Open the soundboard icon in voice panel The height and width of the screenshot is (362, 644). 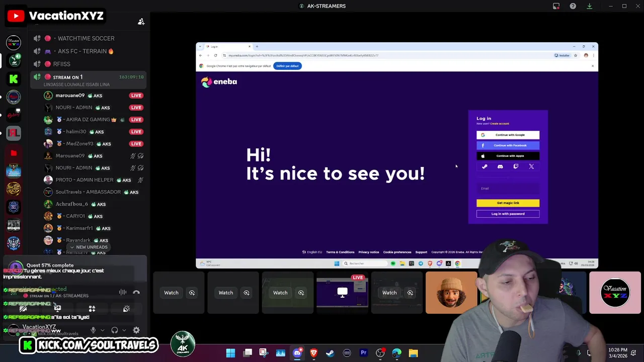126,309
